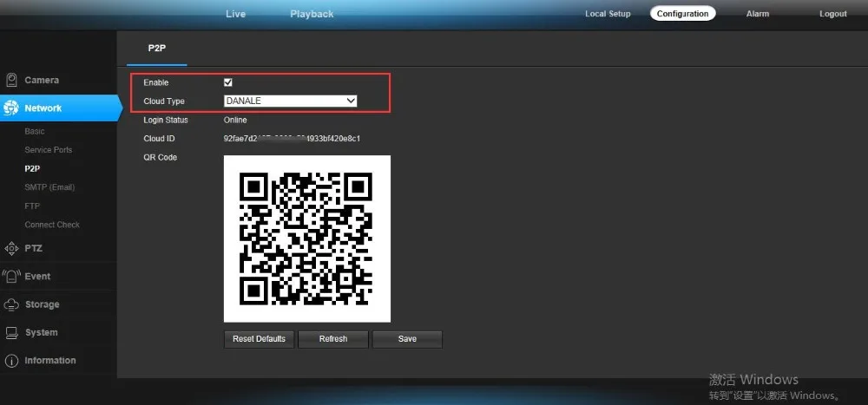Viewport: 868px width, 405px height.
Task: Open FTP settings
Action: 32,206
